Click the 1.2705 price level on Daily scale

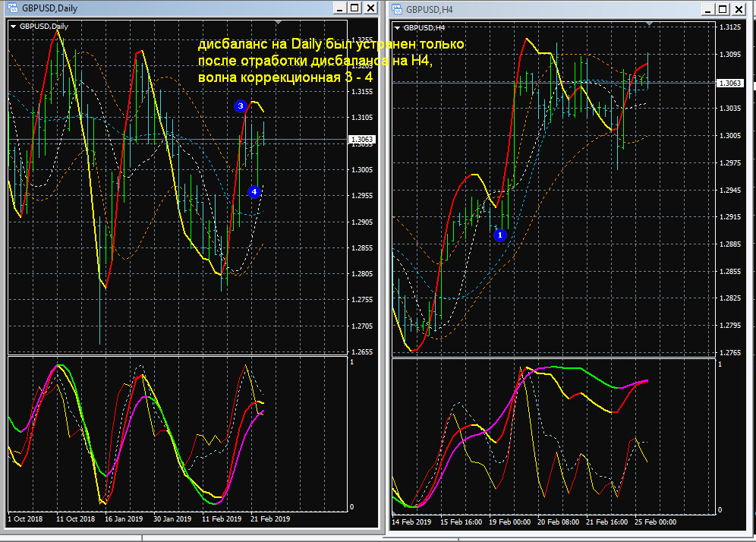pos(362,326)
